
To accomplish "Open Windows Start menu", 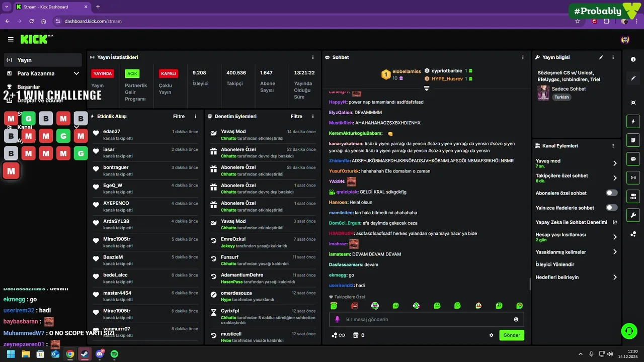I will pos(11,354).
